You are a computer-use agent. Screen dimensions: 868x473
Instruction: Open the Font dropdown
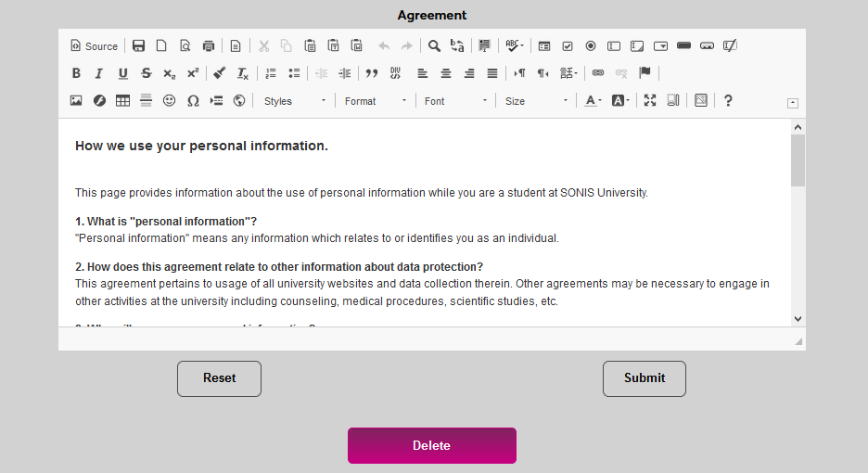point(455,101)
